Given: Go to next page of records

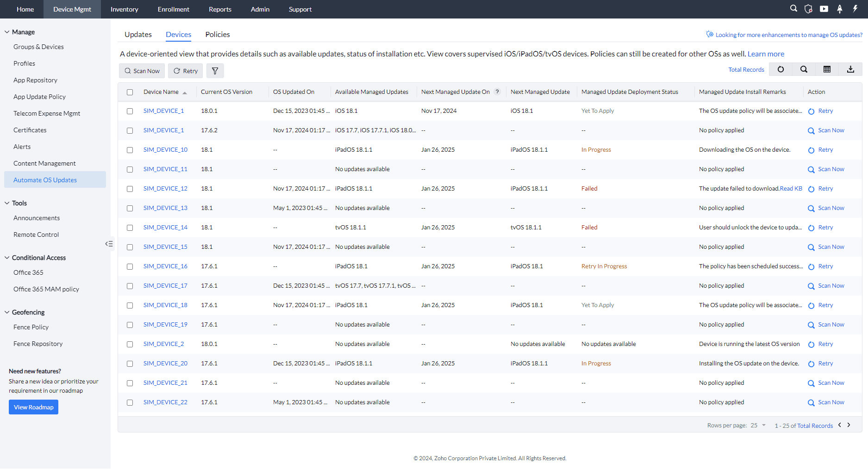Looking at the screenshot, I should (849, 425).
